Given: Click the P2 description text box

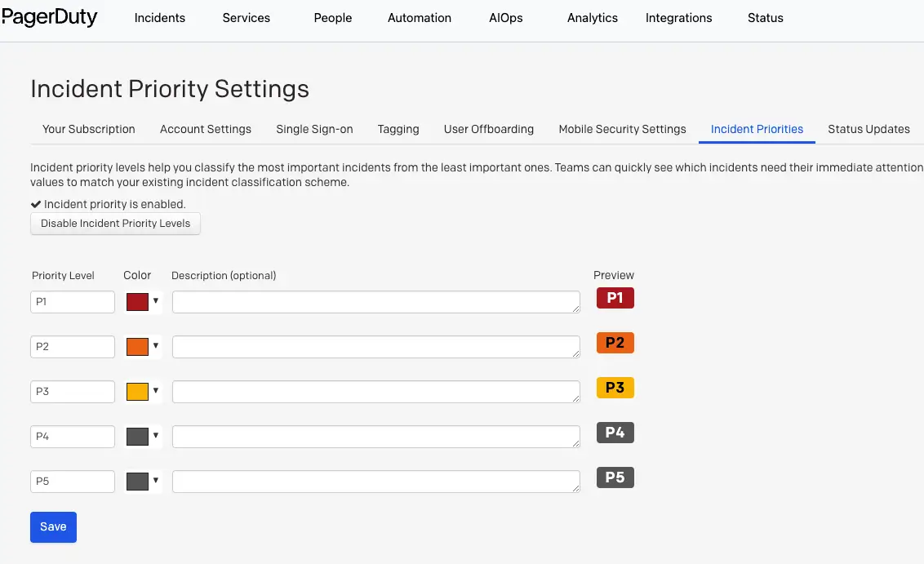Looking at the screenshot, I should [x=376, y=347].
